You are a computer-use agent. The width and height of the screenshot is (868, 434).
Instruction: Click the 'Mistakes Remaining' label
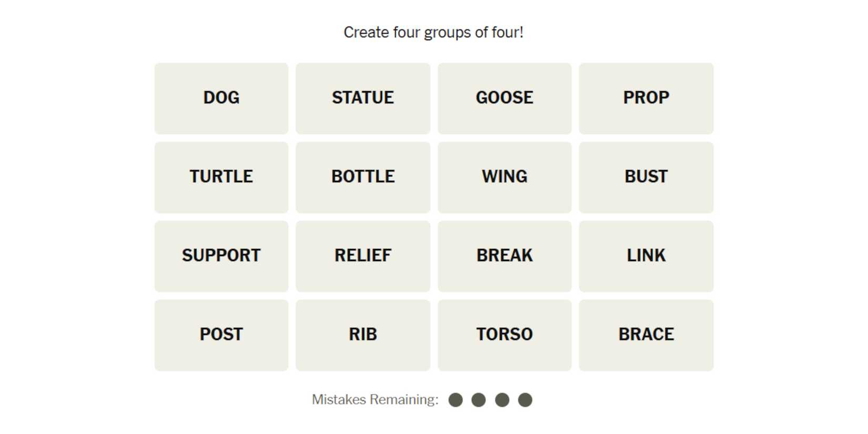[x=375, y=400]
